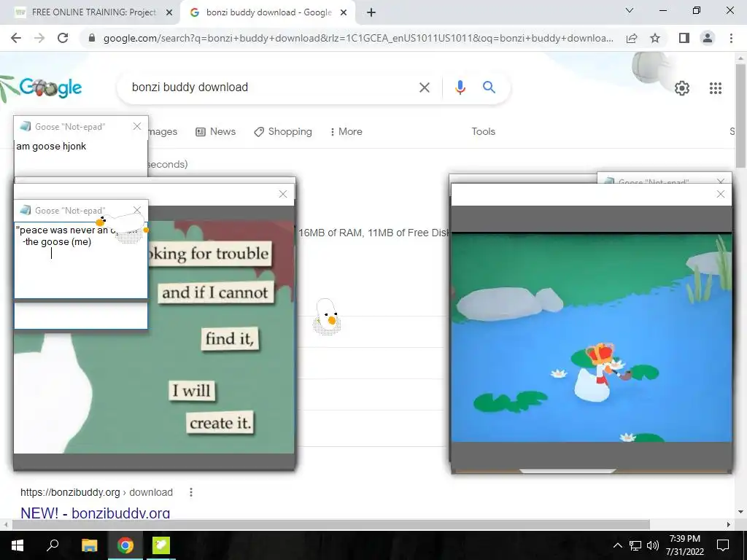Open search Tools
The height and width of the screenshot is (560, 747).
point(483,131)
